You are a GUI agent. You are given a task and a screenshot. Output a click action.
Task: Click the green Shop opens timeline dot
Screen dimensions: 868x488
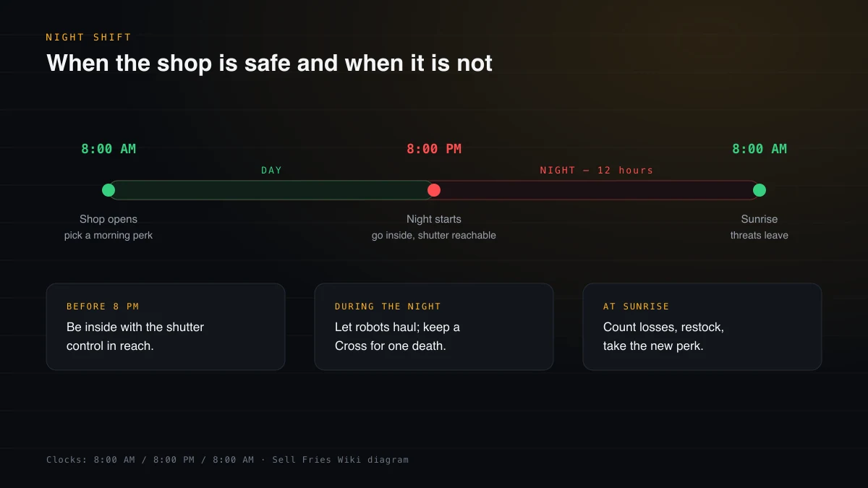pos(109,190)
